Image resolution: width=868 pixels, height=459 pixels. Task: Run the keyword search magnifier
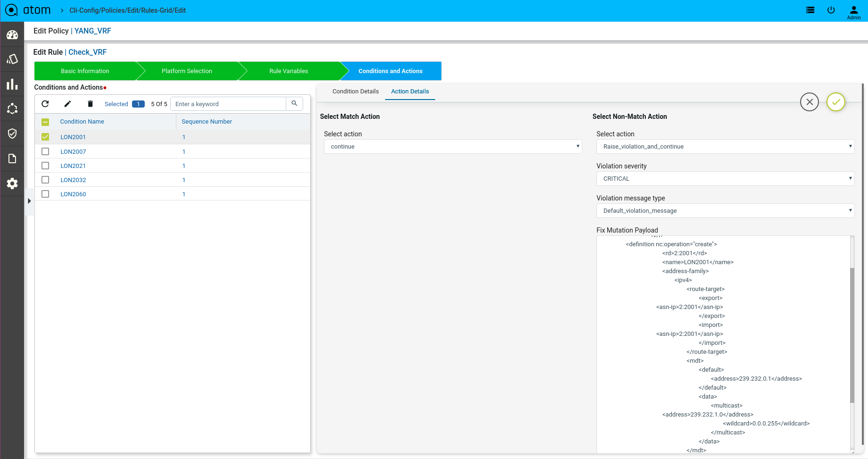pyautogui.click(x=294, y=103)
